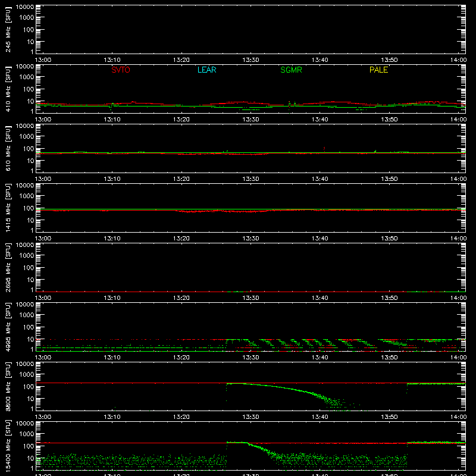Click the 10000 tick label of 8800 MHz panel
Screen dimensions: 476x476
25,364
